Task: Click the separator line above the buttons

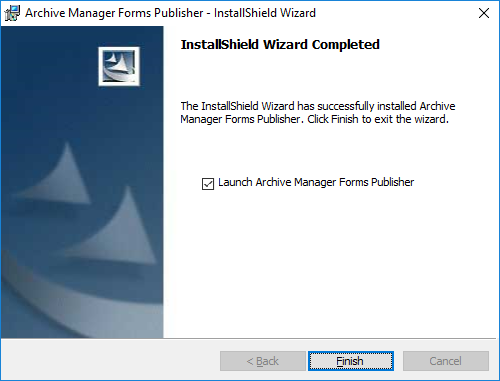Action: tap(248, 339)
